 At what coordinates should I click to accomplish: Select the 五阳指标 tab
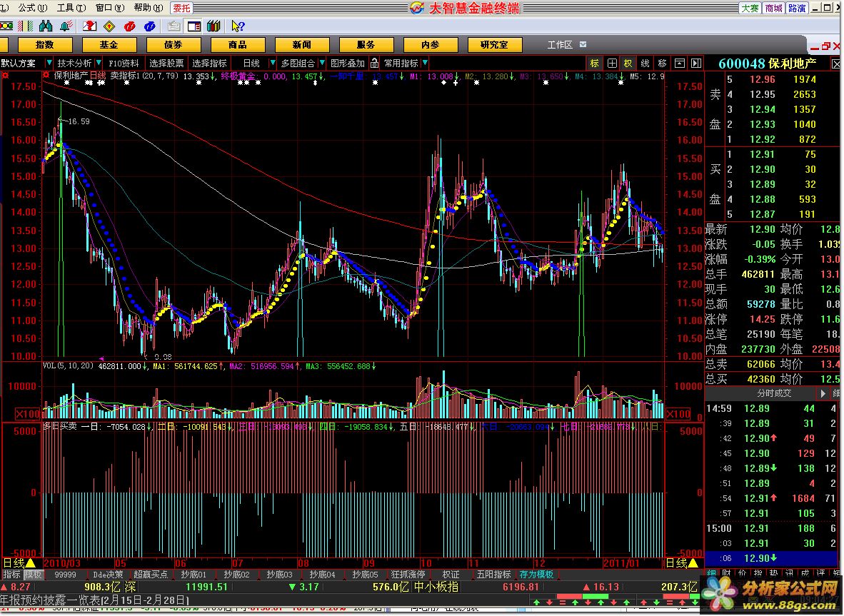493,575
